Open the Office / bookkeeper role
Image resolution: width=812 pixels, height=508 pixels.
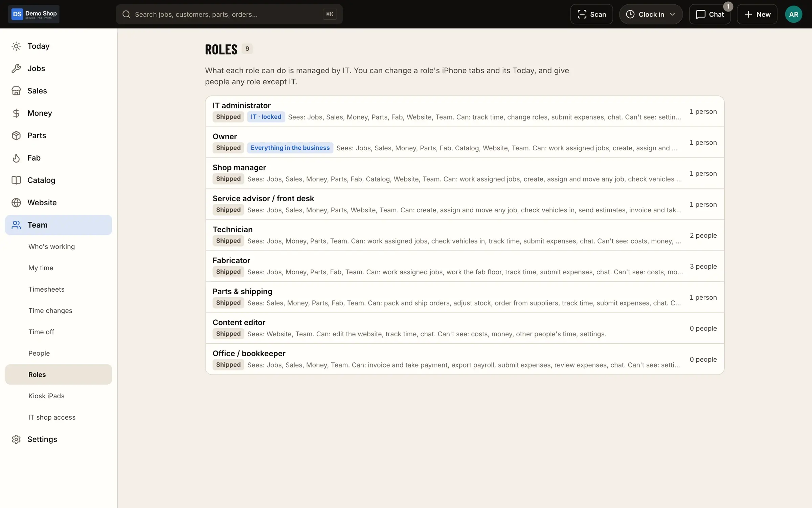tap(465, 359)
